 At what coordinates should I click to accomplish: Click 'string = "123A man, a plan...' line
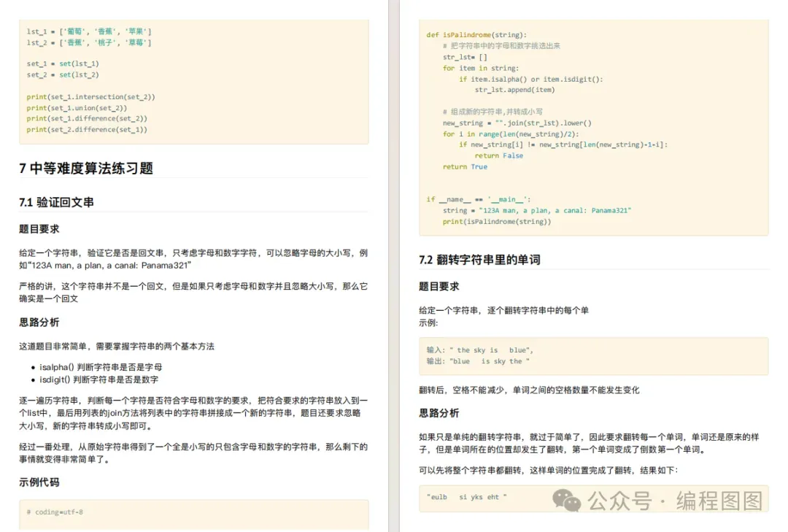tap(537, 210)
